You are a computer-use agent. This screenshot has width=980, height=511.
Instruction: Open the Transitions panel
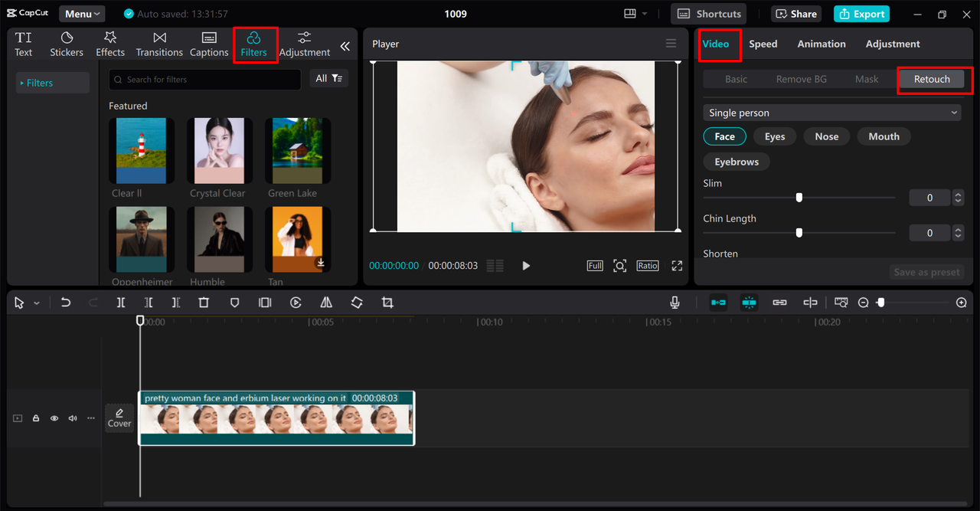coord(159,44)
